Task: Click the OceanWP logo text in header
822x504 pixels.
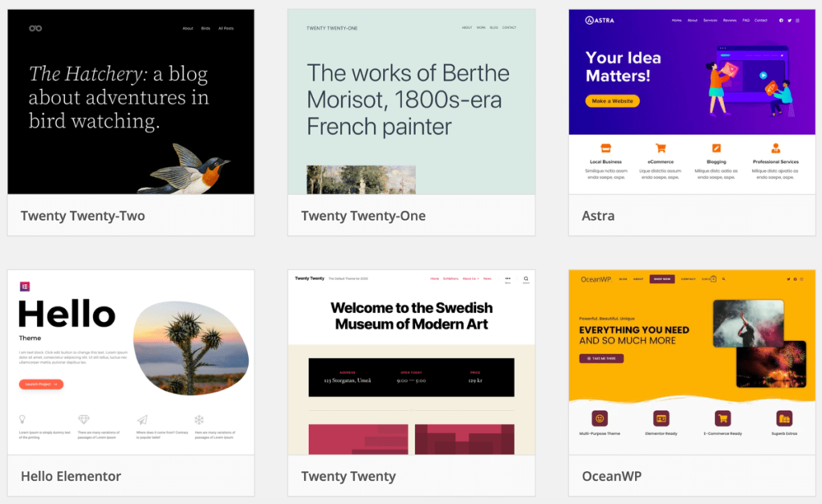Action: (x=596, y=279)
